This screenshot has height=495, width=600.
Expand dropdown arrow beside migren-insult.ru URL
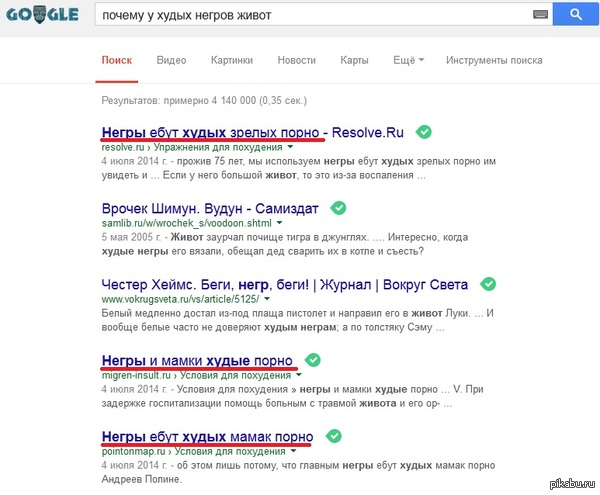click(299, 375)
